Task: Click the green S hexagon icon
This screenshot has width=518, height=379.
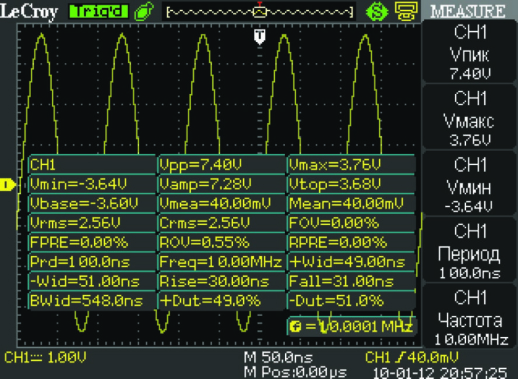Action: [377, 11]
